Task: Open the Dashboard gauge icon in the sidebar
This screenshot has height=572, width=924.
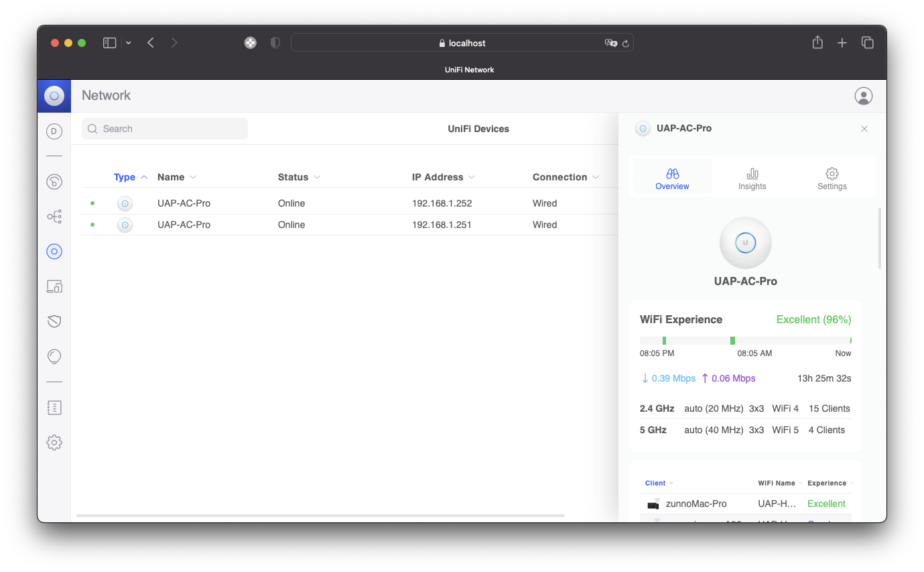Action: pyautogui.click(x=54, y=182)
